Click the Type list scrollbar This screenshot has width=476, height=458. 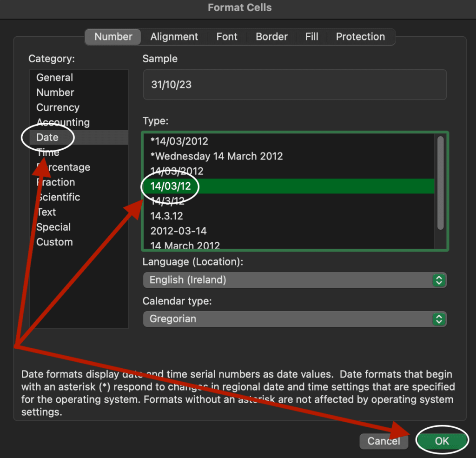pos(440,182)
